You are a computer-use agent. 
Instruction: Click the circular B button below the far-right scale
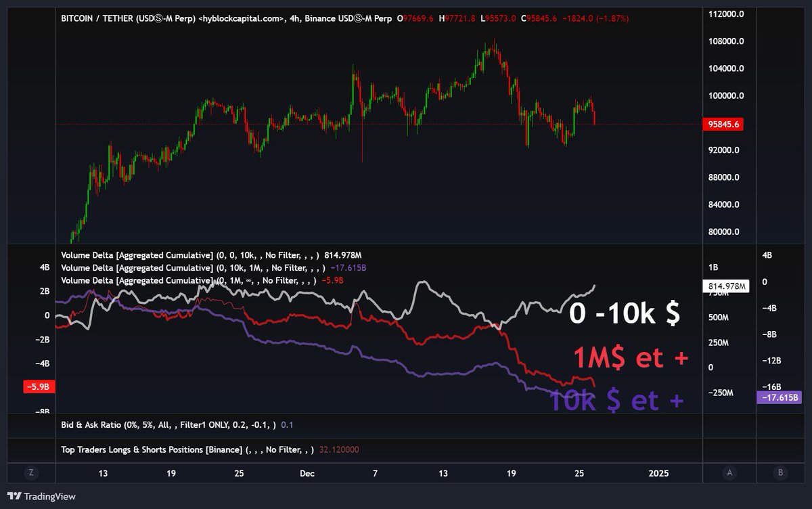(x=780, y=472)
